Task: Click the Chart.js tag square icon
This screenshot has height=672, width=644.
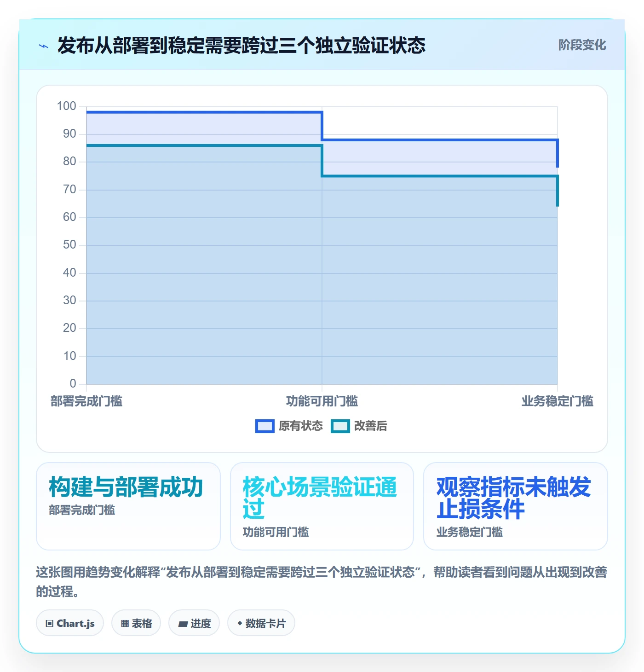Action: 50,624
